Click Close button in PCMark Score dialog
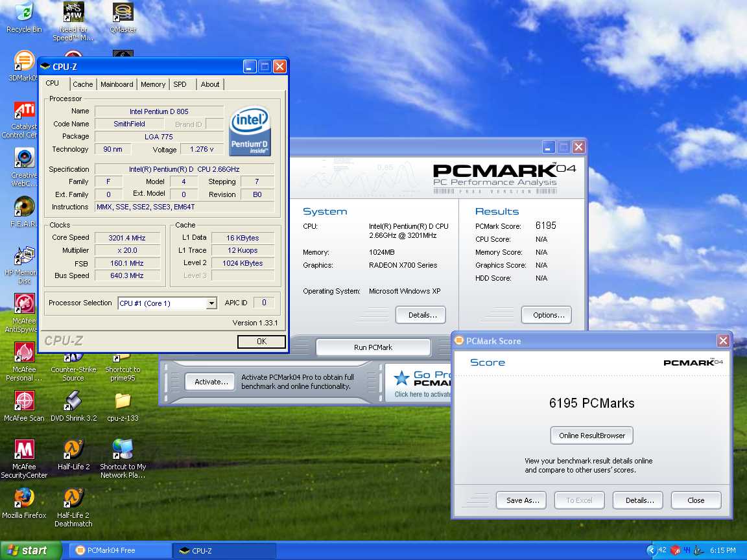Viewport: 747px width, 560px height. point(696,500)
